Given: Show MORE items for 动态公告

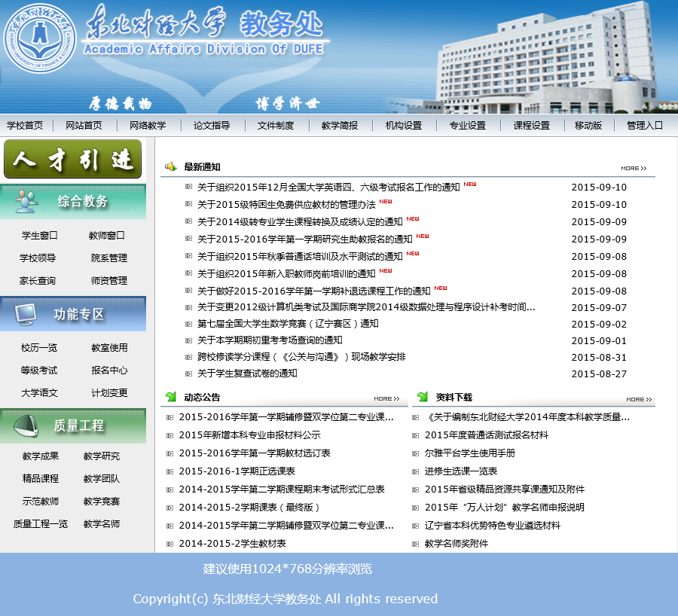Looking at the screenshot, I should coord(386,398).
